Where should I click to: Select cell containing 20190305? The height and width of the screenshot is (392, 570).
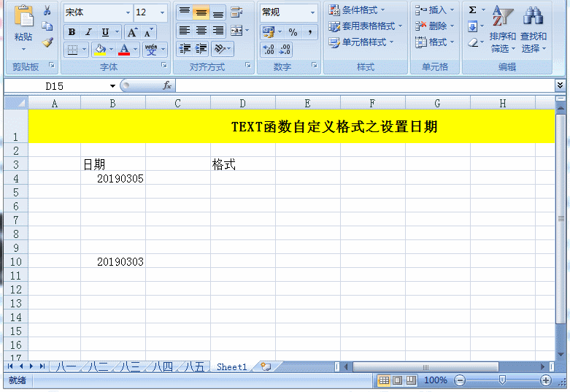point(112,179)
